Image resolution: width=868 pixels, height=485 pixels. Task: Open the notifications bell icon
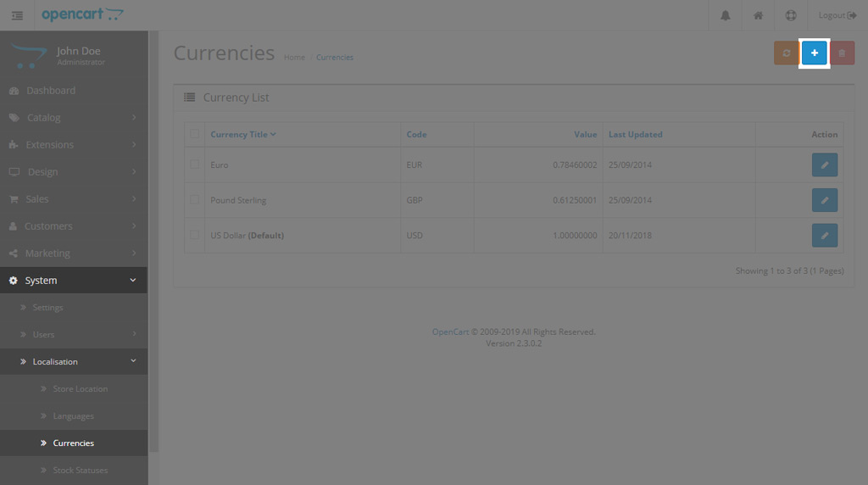(x=726, y=15)
